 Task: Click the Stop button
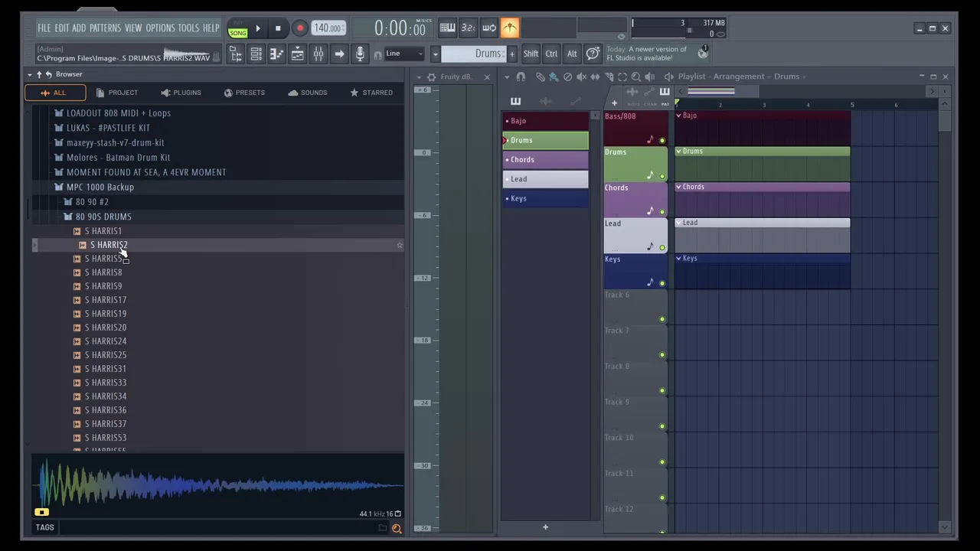278,29
